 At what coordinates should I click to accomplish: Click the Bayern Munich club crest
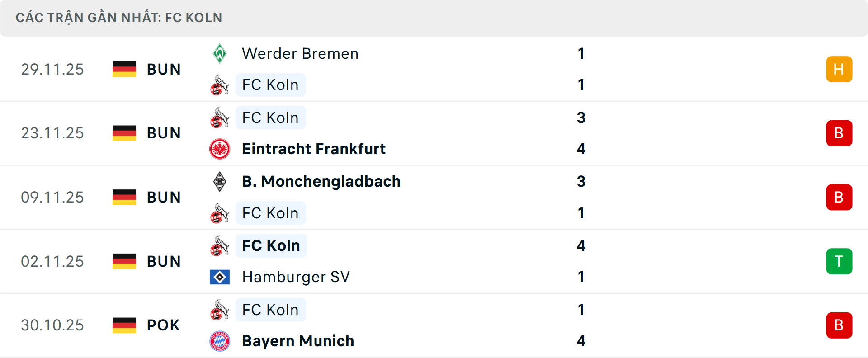220,341
